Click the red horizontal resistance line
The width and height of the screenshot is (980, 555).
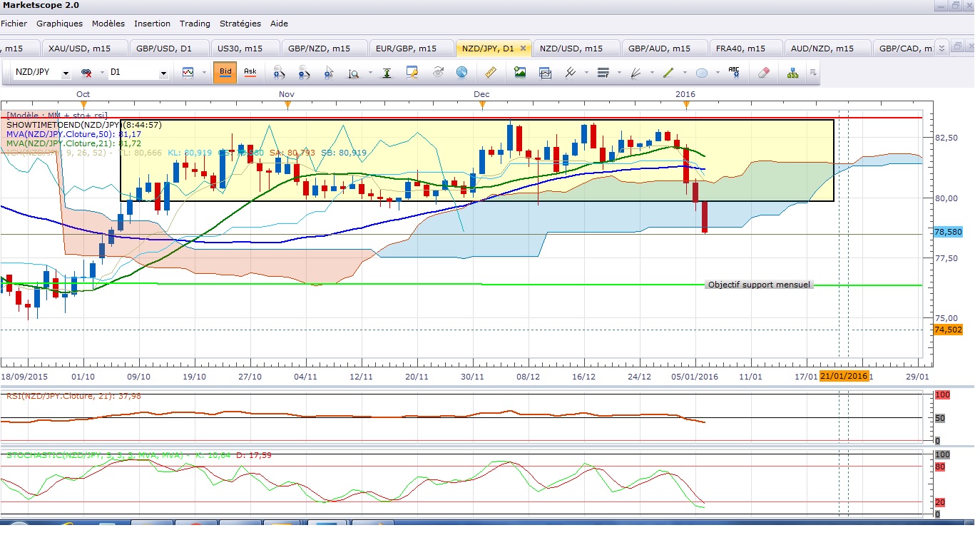[x=499, y=118]
